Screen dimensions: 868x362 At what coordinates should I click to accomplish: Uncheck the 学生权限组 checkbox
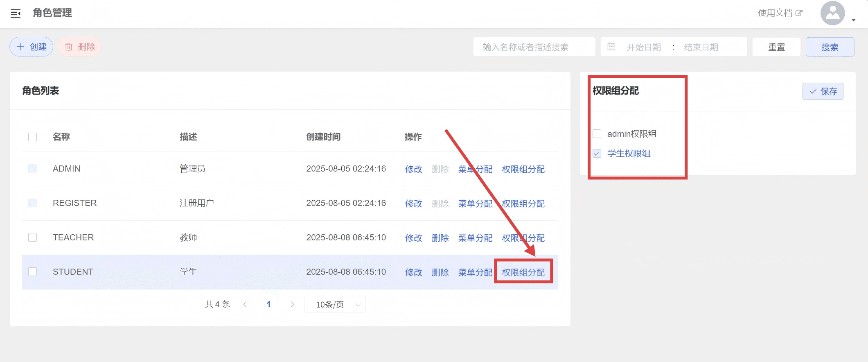click(x=597, y=154)
